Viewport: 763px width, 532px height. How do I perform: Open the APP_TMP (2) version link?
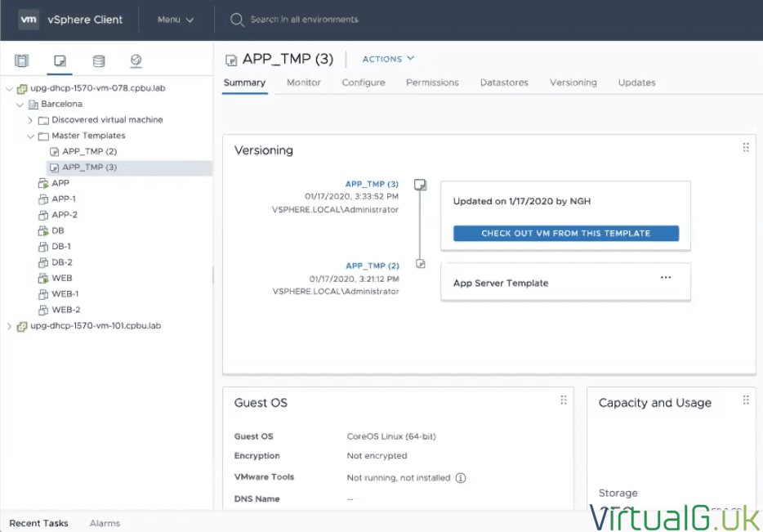tap(373, 266)
